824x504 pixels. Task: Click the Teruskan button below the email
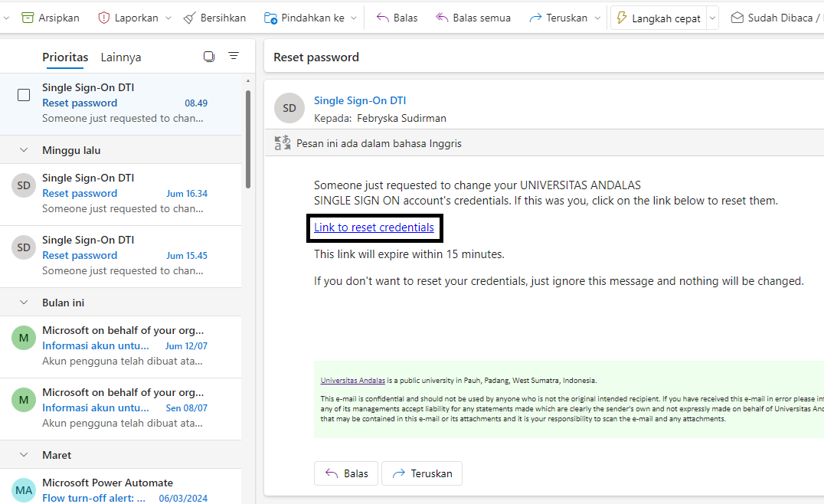click(x=422, y=473)
